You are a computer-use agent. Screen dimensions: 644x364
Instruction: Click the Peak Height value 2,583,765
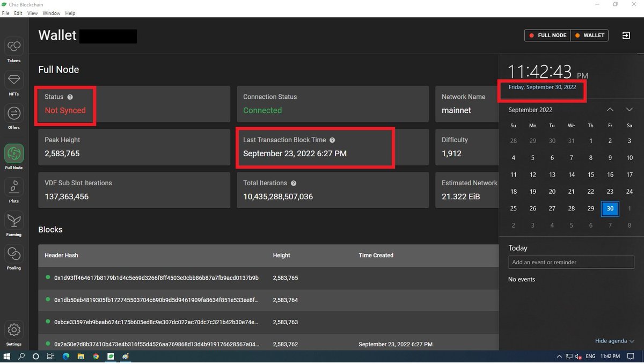click(62, 154)
